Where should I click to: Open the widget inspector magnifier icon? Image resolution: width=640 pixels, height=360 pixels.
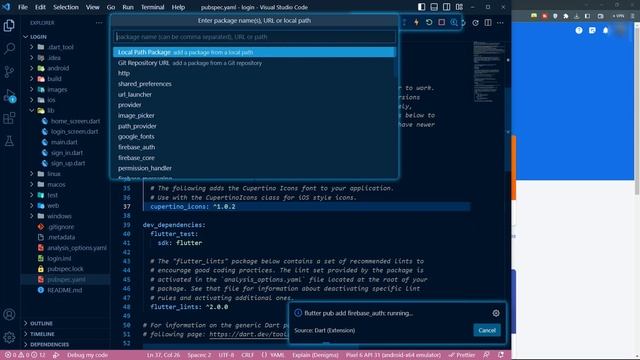coord(454,22)
